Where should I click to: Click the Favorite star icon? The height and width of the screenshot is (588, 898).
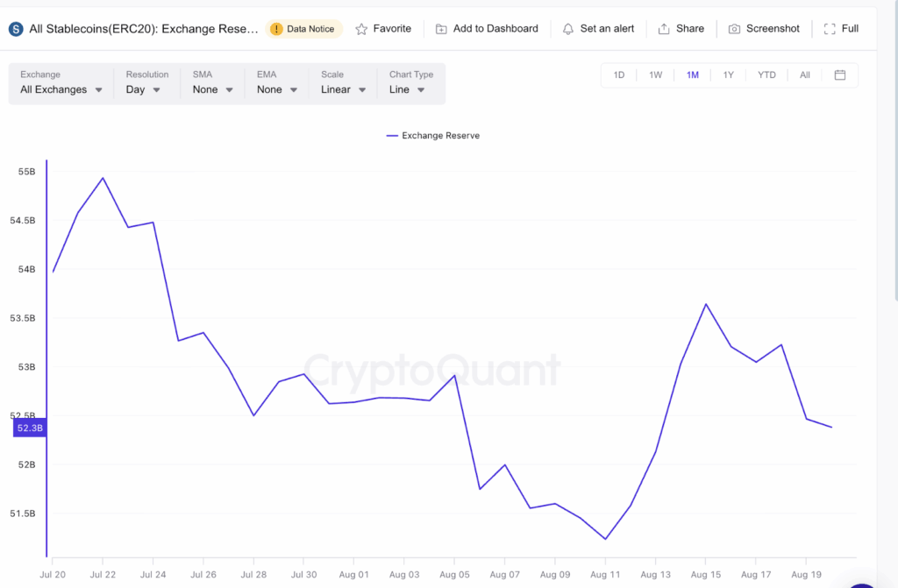(360, 29)
